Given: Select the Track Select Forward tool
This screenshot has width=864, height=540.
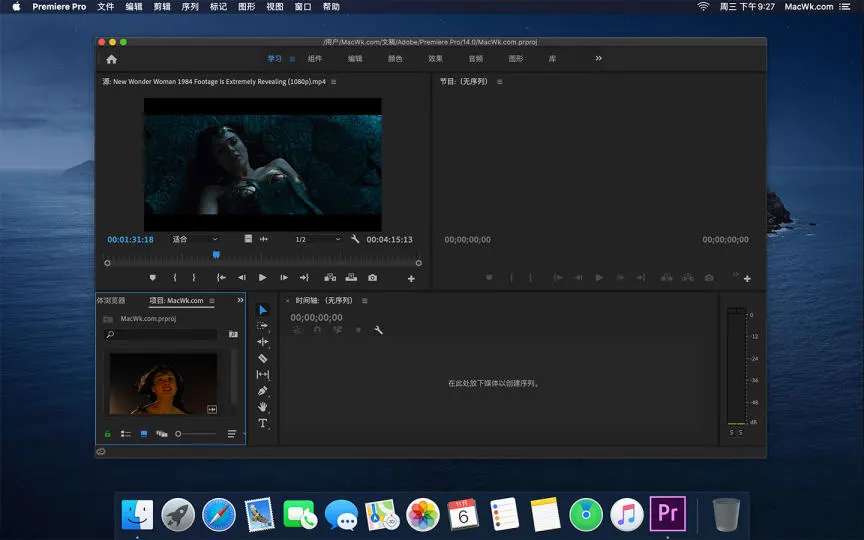Looking at the screenshot, I should point(263,326).
